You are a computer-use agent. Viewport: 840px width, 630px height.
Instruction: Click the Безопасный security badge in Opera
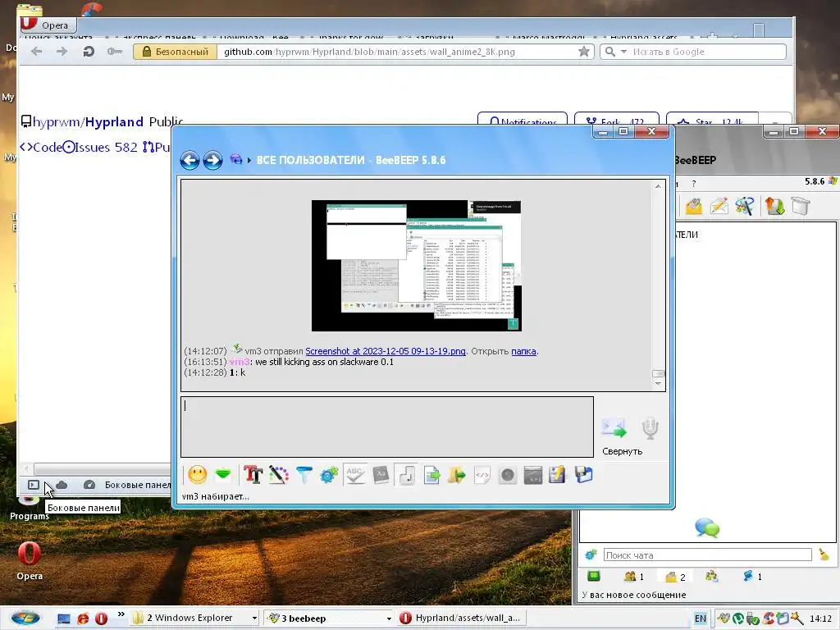(x=175, y=52)
